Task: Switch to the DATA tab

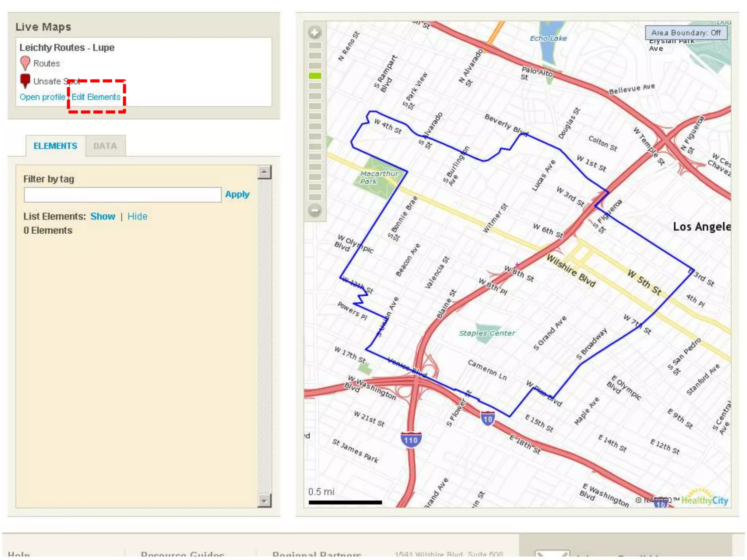Action: click(105, 146)
